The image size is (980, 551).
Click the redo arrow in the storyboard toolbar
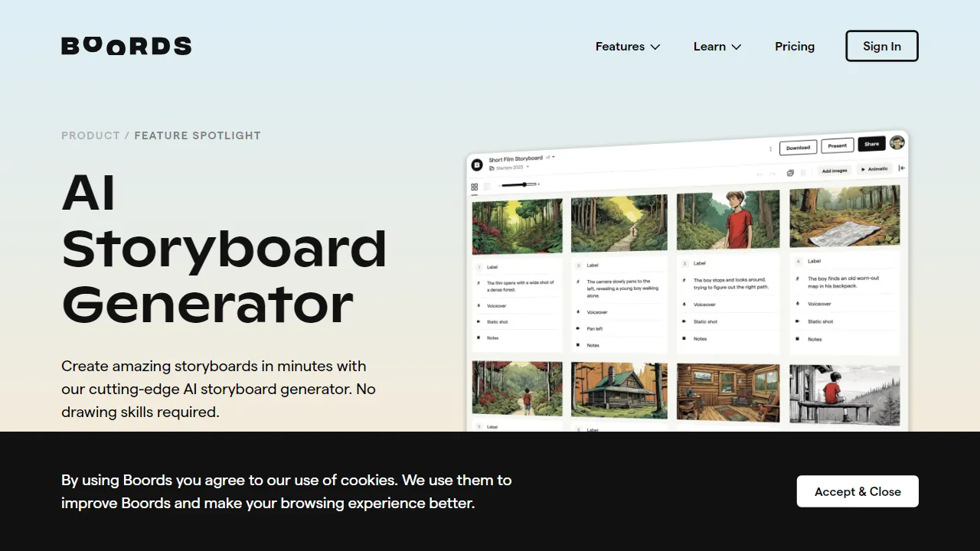tap(772, 174)
